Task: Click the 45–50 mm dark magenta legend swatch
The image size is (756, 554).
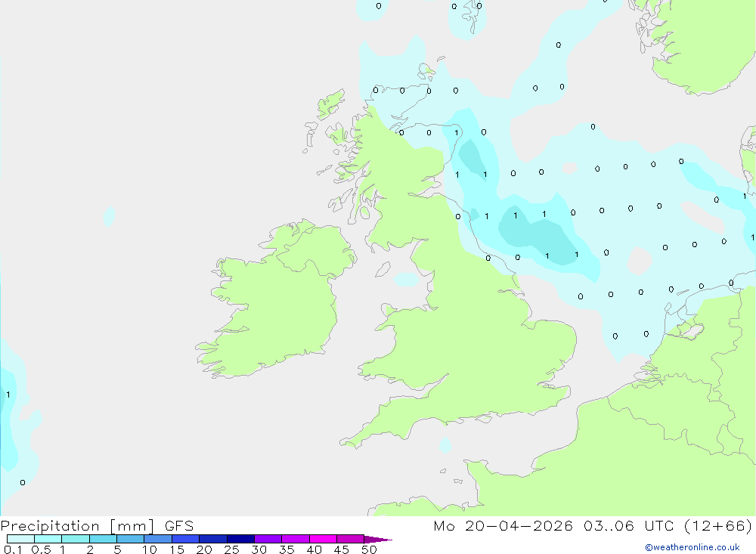Action: (x=351, y=539)
